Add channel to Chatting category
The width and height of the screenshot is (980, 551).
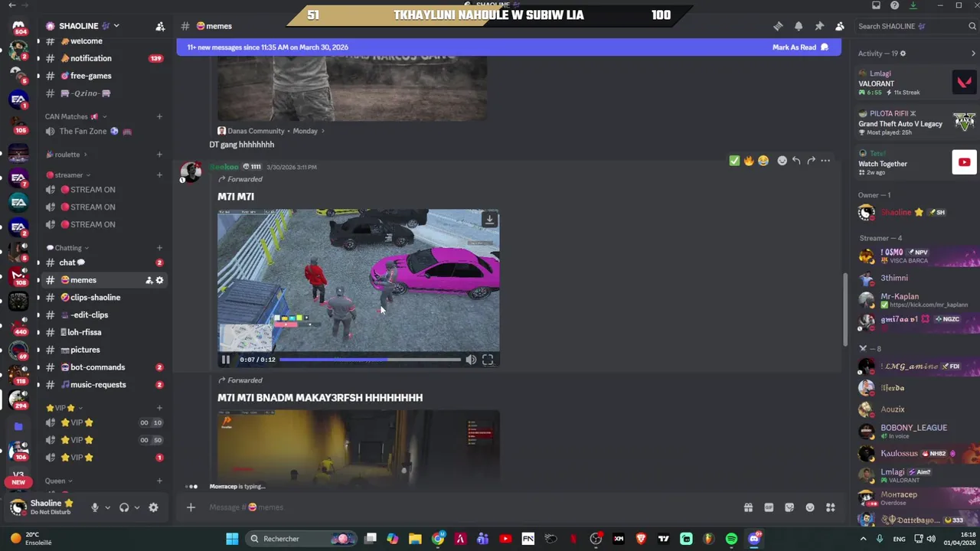tap(159, 248)
